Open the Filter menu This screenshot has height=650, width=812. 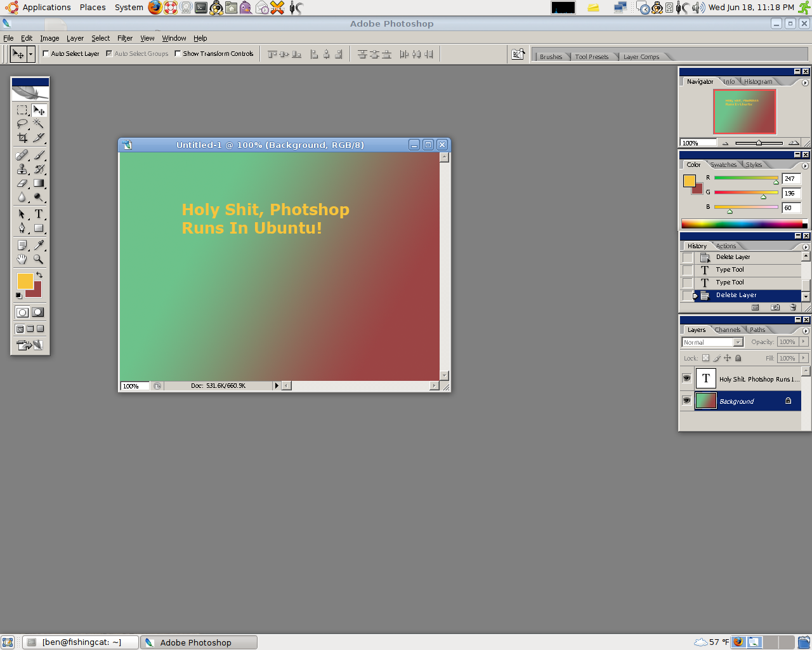tap(125, 38)
